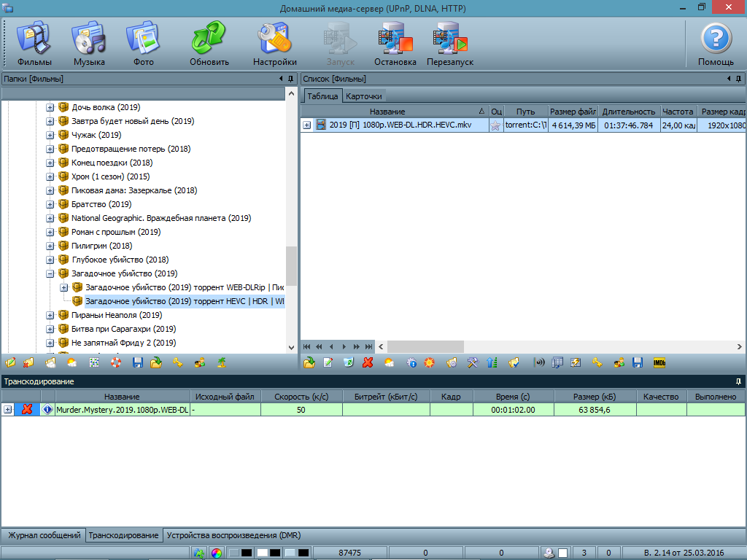Toggle the pin on Транскодирование panel
747x560 pixels.
click(x=738, y=381)
